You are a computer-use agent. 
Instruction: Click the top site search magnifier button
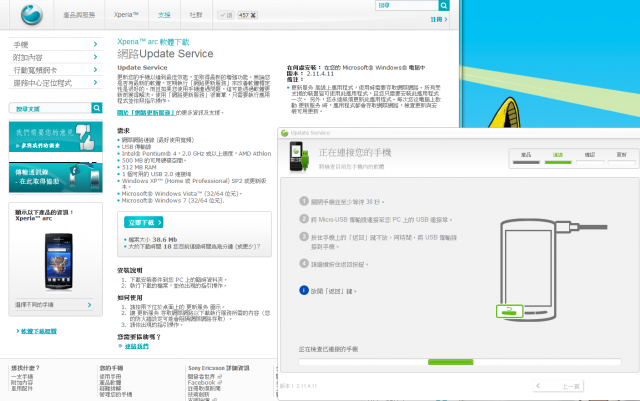point(444,5)
